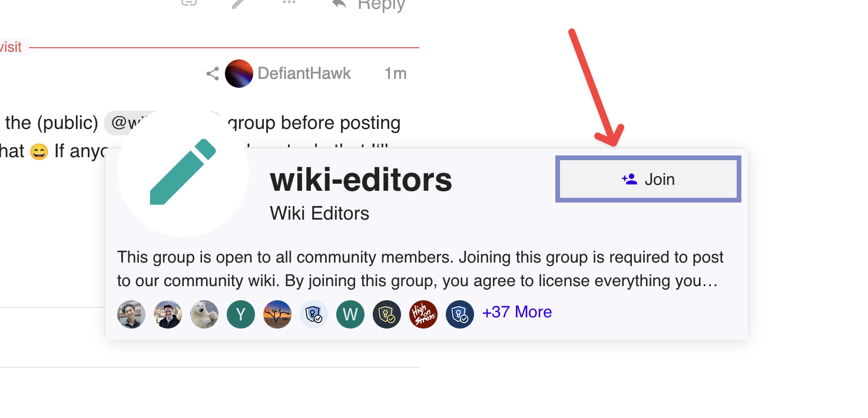Viewport: 868px width, 418px height.
Task: Click the dark shield with yellow check avatar
Action: (387, 314)
